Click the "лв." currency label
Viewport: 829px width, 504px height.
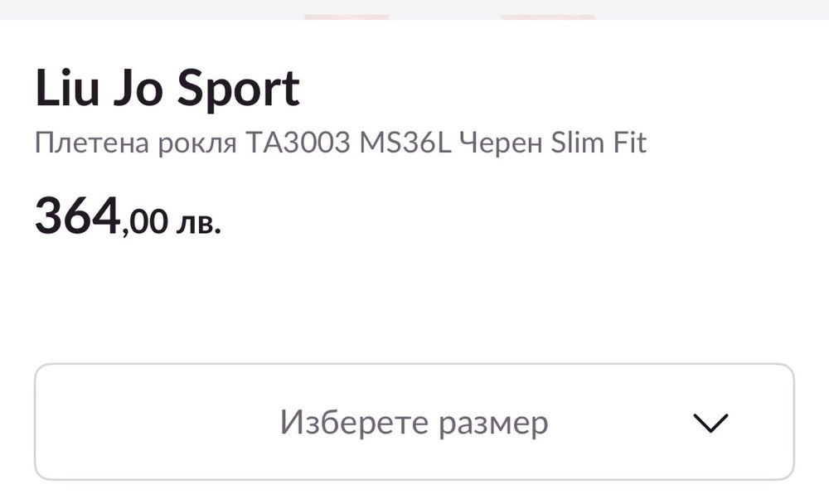(198, 222)
